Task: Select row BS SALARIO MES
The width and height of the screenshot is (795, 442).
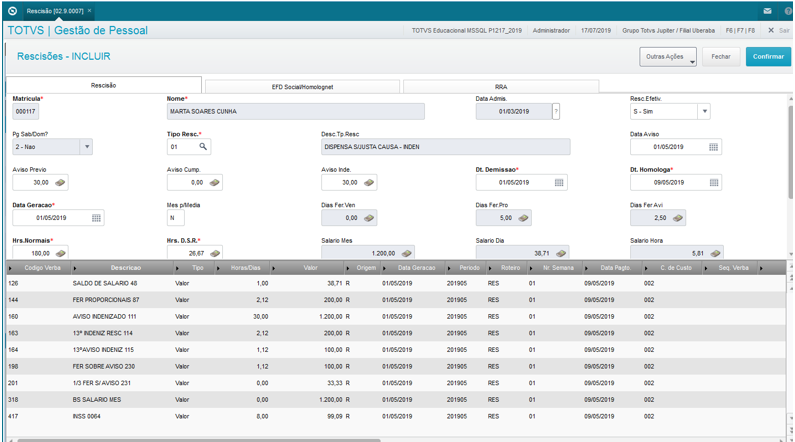Action: pos(395,400)
